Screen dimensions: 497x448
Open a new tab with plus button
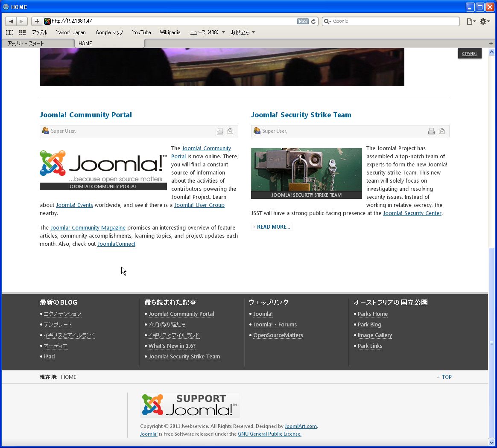click(491, 44)
